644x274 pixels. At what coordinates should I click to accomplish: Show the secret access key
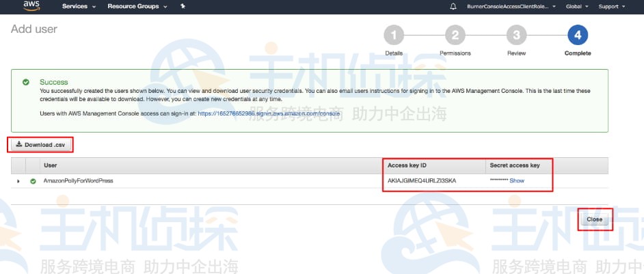tap(517, 181)
